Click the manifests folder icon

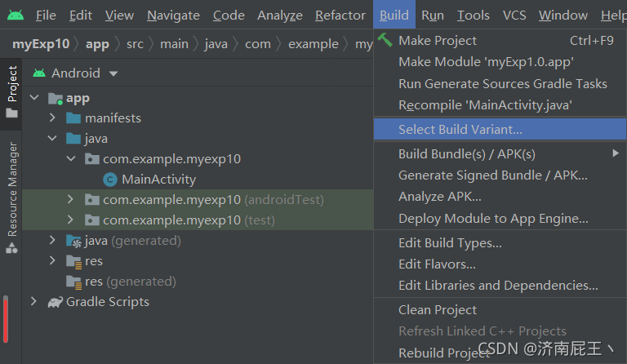tap(73, 118)
